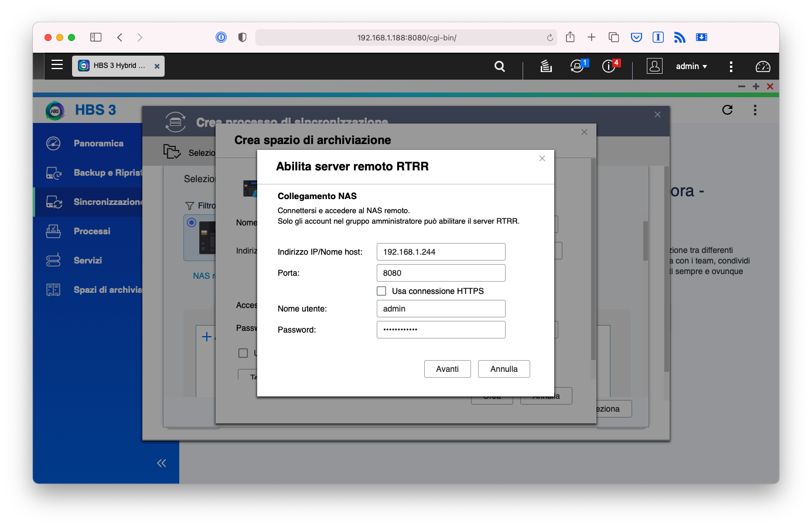Image resolution: width=812 pixels, height=527 pixels.
Task: Click the QTS search magnifier icon
Action: coord(500,66)
